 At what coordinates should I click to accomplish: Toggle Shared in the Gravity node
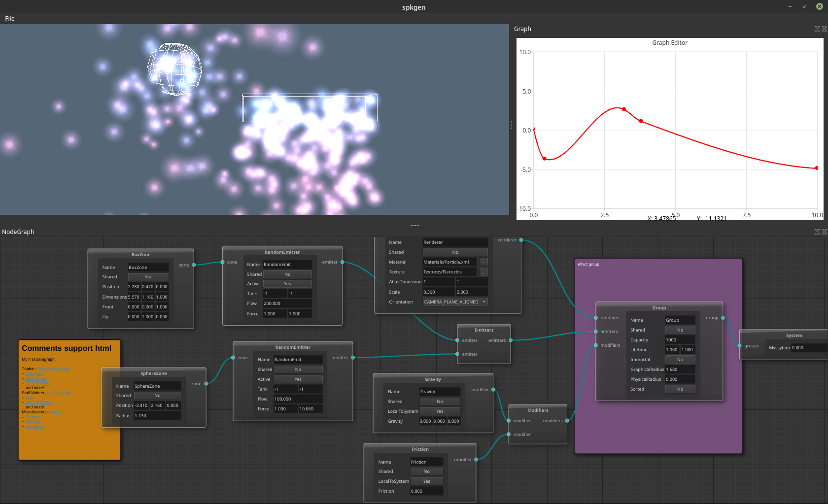click(440, 402)
